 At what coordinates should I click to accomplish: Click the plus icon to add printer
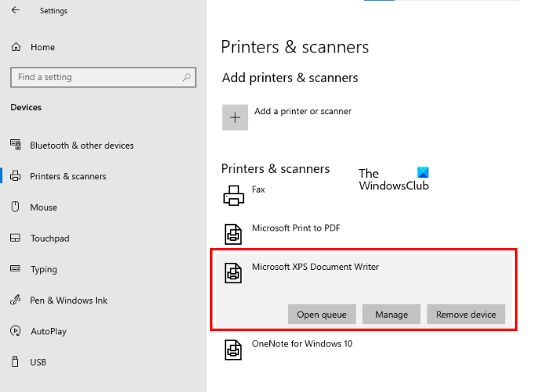coord(234,117)
